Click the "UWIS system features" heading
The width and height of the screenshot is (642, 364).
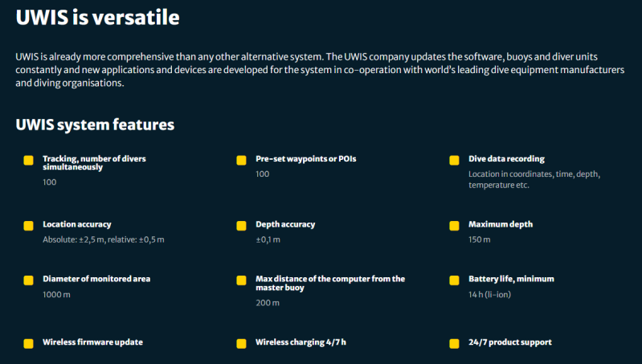(x=95, y=125)
